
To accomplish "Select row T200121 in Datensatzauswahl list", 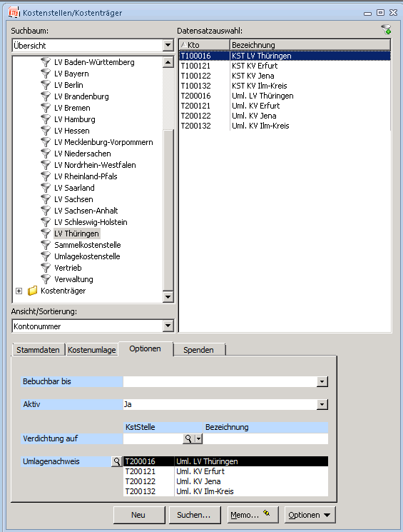I will point(285,106).
